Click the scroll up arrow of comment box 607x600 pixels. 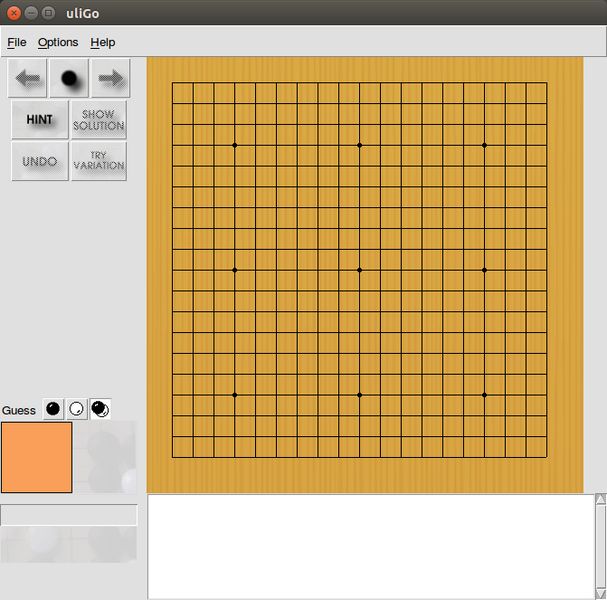point(600,499)
